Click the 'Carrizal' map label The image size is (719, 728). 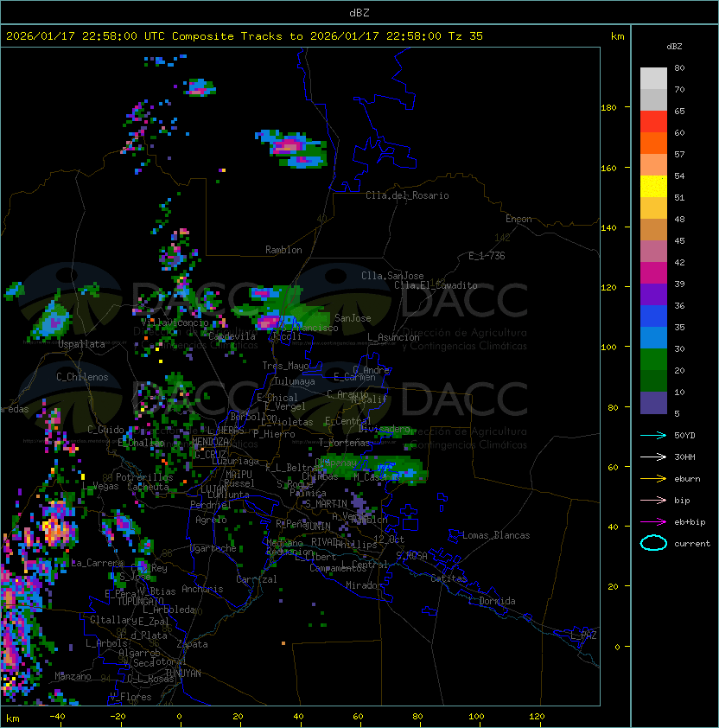[257, 579]
